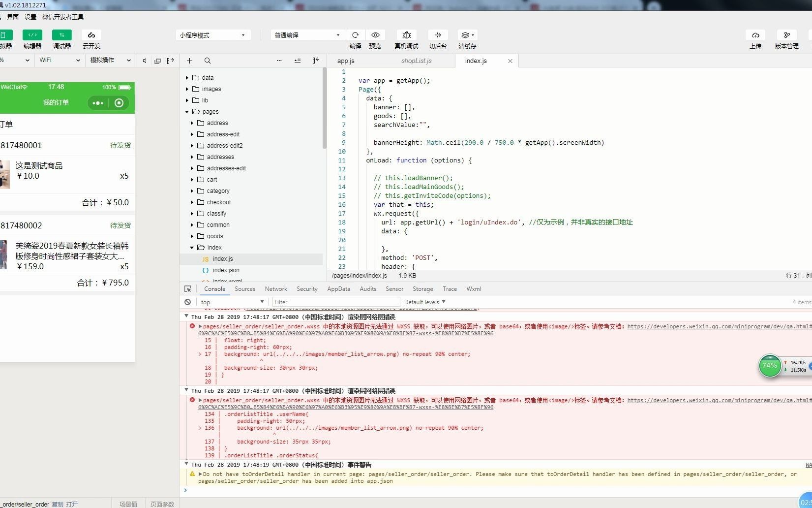
Task: Click simulator capsule close circle
Action: pos(119,103)
